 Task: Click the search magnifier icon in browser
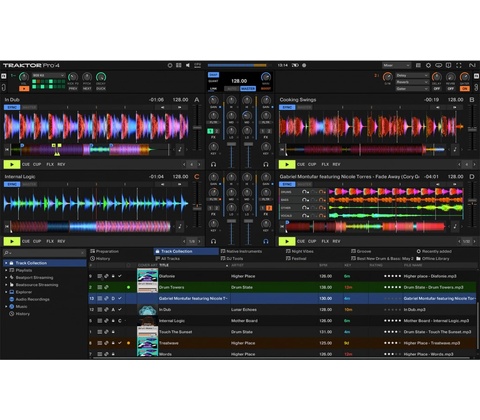click(x=6, y=253)
